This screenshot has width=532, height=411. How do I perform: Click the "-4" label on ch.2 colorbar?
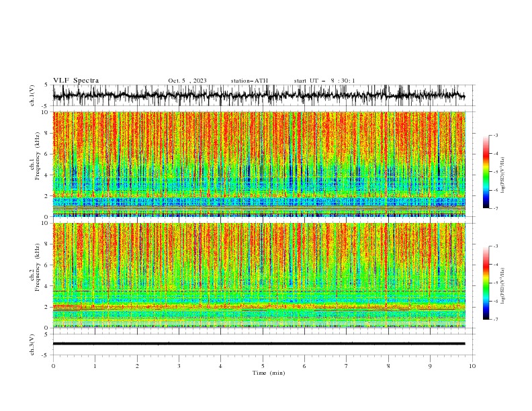(x=495, y=265)
